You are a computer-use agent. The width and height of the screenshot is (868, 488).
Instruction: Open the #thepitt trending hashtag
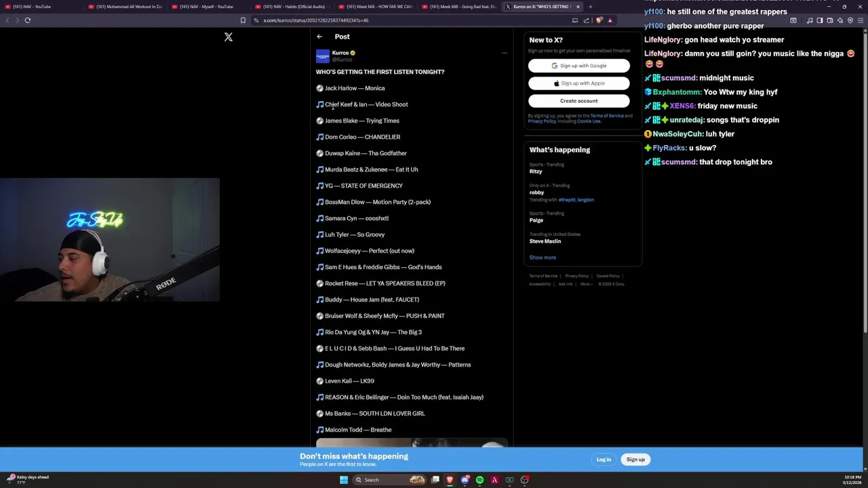(566, 200)
